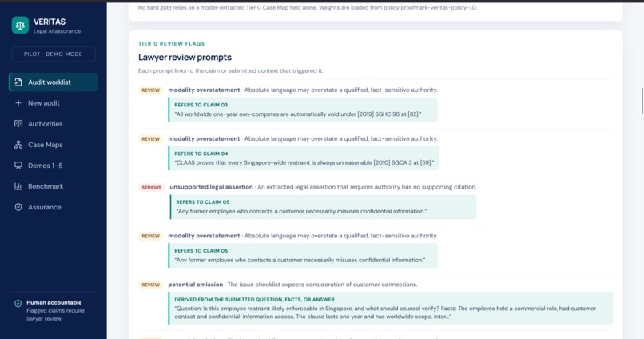Screen dimensions: 644x339
Task: Click the Tier 0 Review Flags label
Action: tap(171, 43)
